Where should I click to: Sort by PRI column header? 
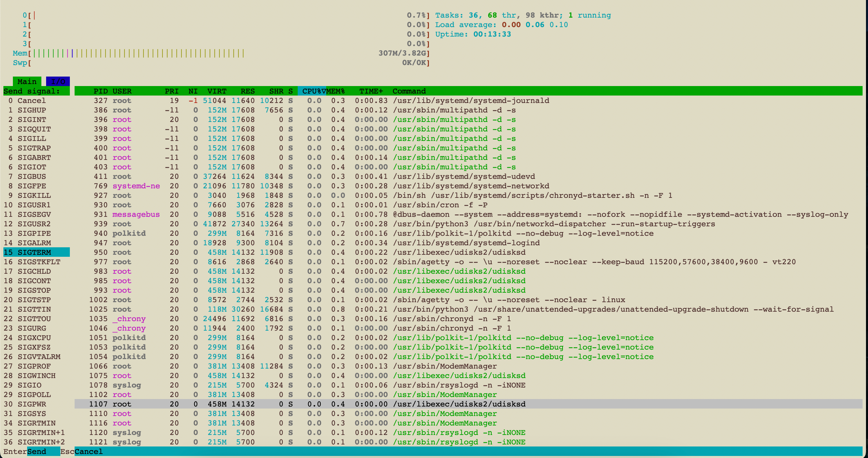click(172, 91)
